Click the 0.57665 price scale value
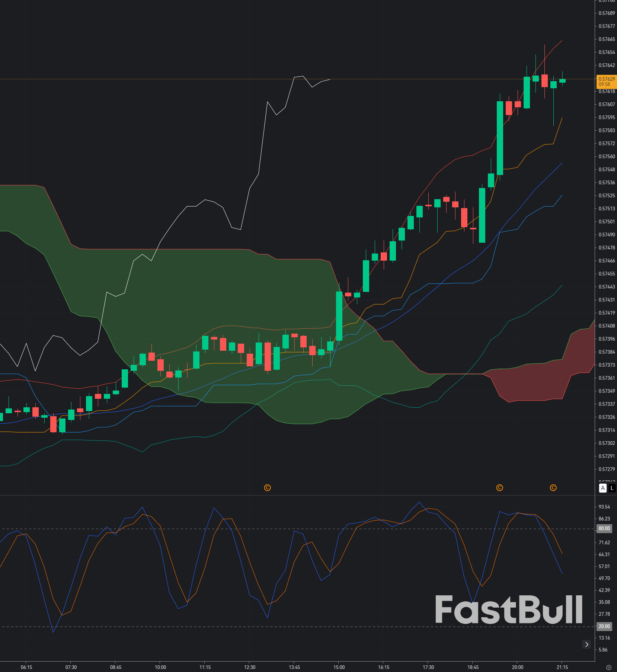This screenshot has height=672, width=617. pos(607,39)
